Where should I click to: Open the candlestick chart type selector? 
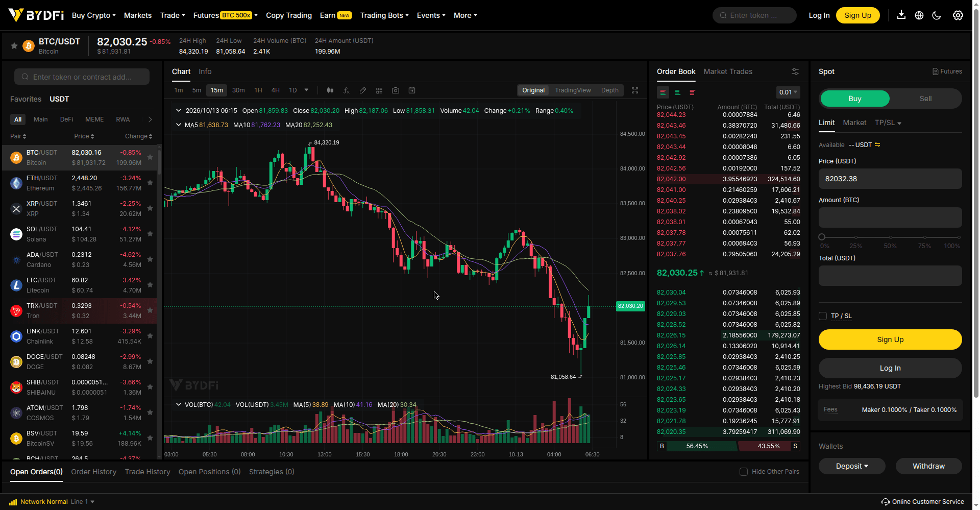(330, 90)
